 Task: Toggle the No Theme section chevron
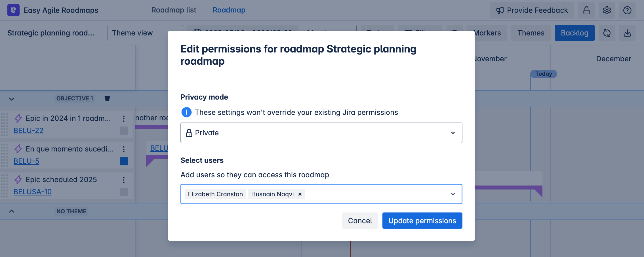pyautogui.click(x=12, y=211)
